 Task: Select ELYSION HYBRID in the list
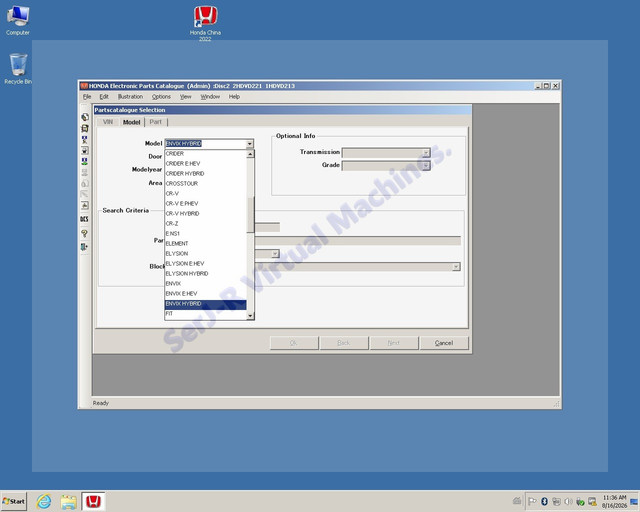point(206,274)
